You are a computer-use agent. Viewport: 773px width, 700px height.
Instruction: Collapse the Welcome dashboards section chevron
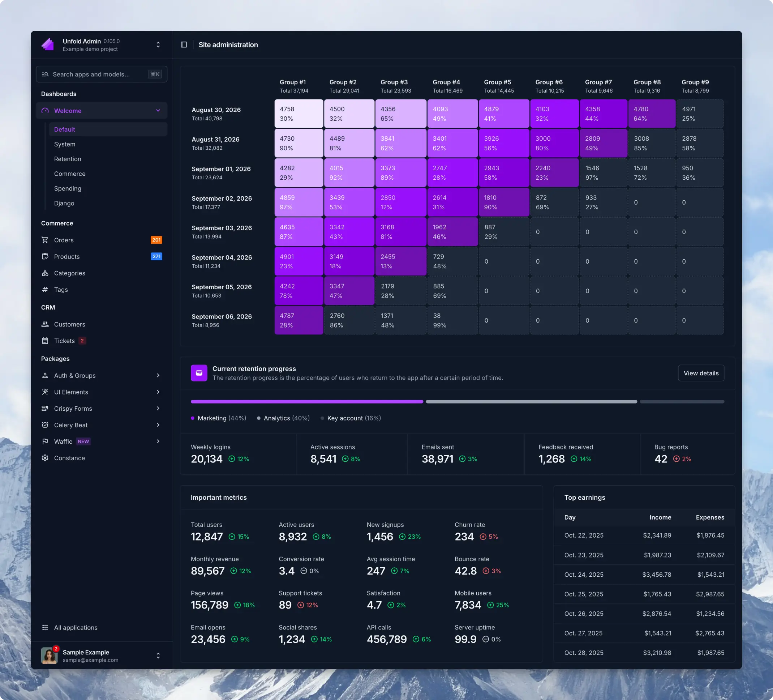click(x=158, y=111)
